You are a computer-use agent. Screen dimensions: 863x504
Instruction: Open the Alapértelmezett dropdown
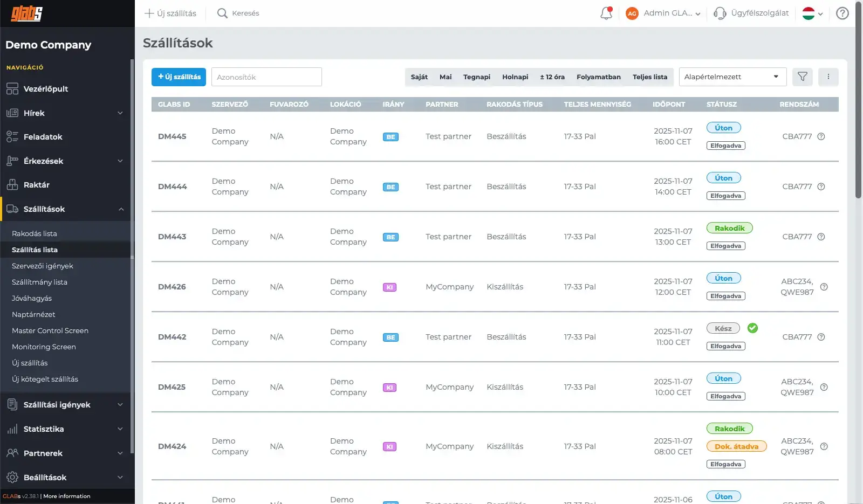732,77
